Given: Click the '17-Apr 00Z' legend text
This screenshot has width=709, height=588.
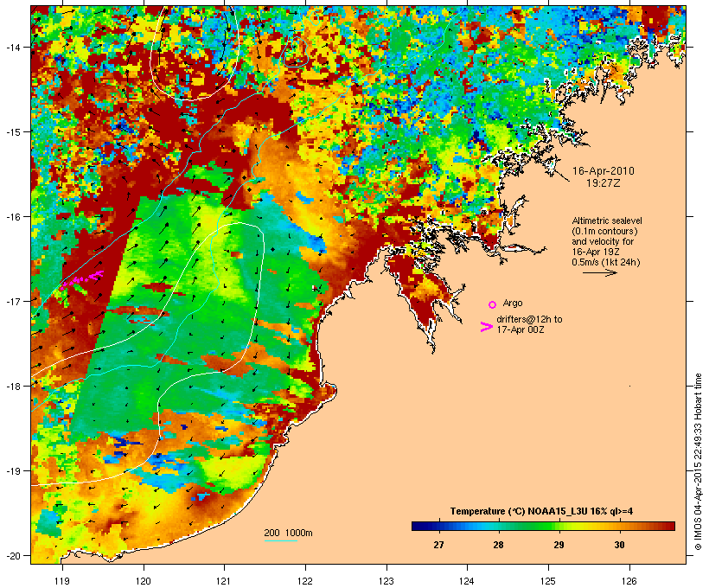Looking at the screenshot, I should coord(520,329).
